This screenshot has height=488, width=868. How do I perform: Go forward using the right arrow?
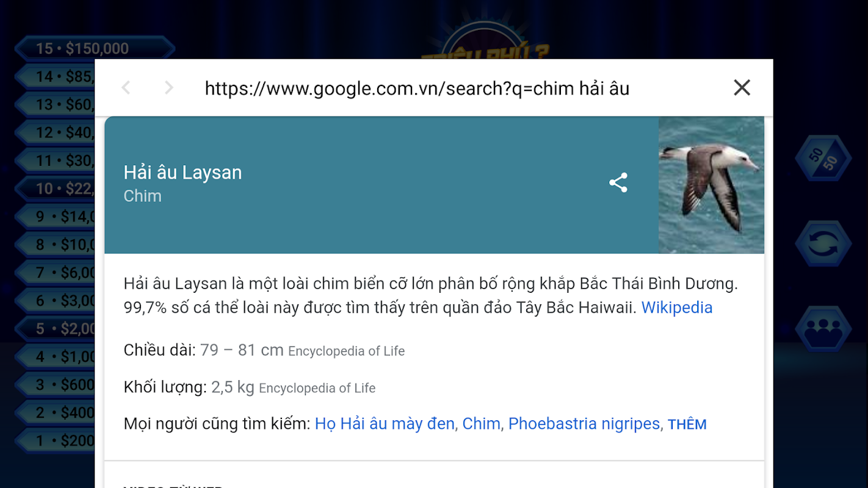click(169, 88)
